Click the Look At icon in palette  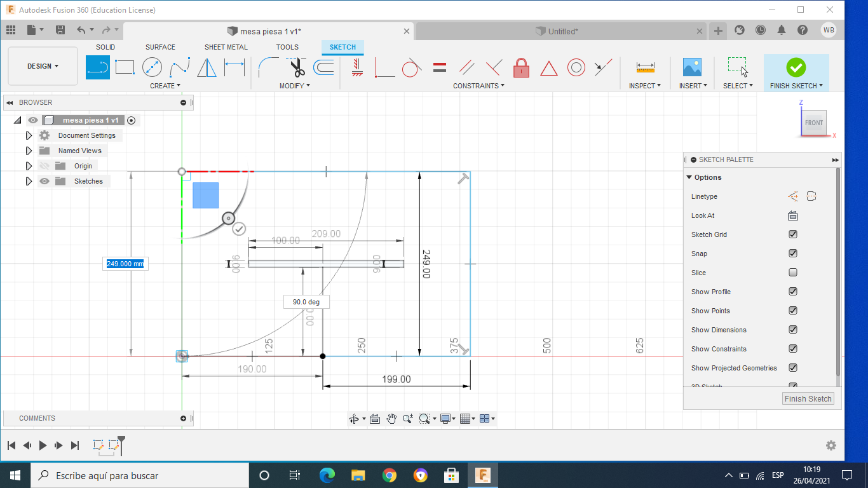(x=793, y=215)
